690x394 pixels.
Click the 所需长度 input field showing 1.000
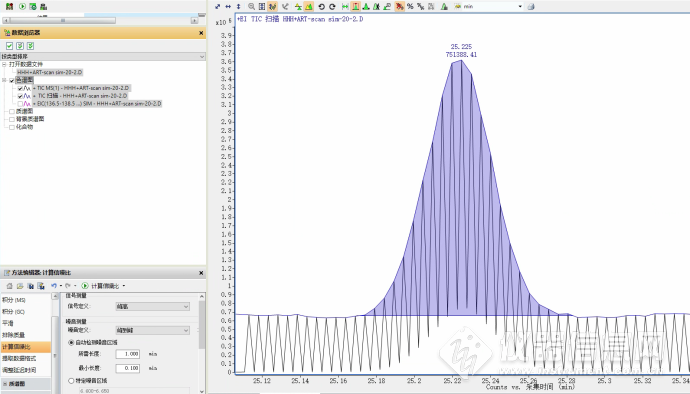click(x=128, y=354)
